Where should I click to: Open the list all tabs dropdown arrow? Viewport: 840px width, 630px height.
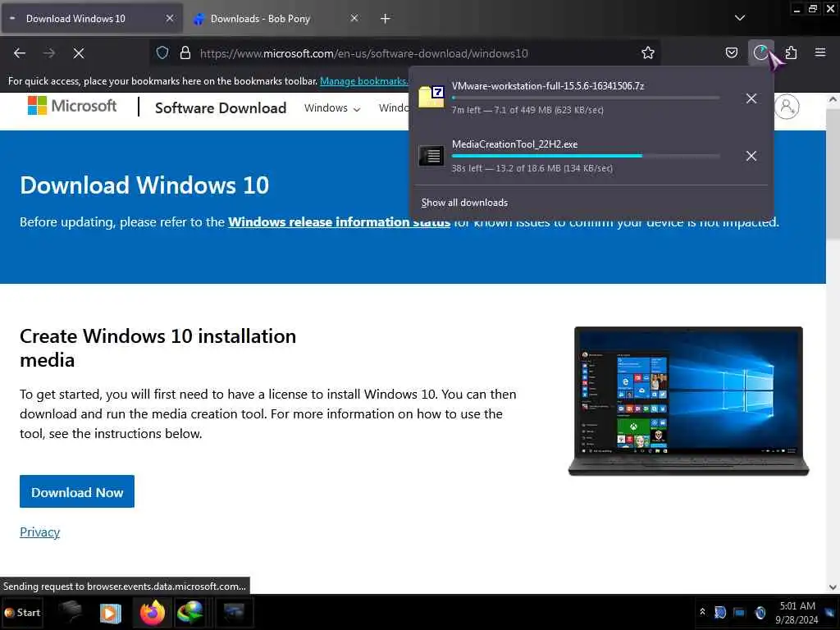point(740,18)
